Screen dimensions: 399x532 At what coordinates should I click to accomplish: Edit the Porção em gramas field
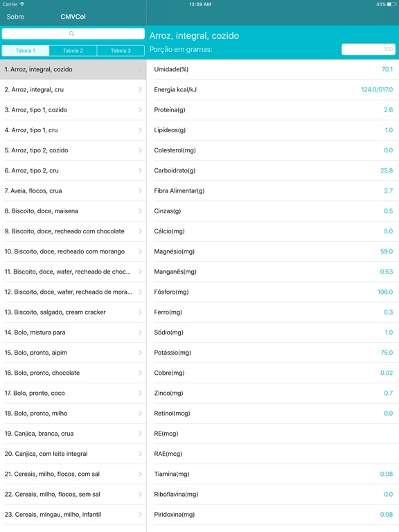(x=369, y=49)
